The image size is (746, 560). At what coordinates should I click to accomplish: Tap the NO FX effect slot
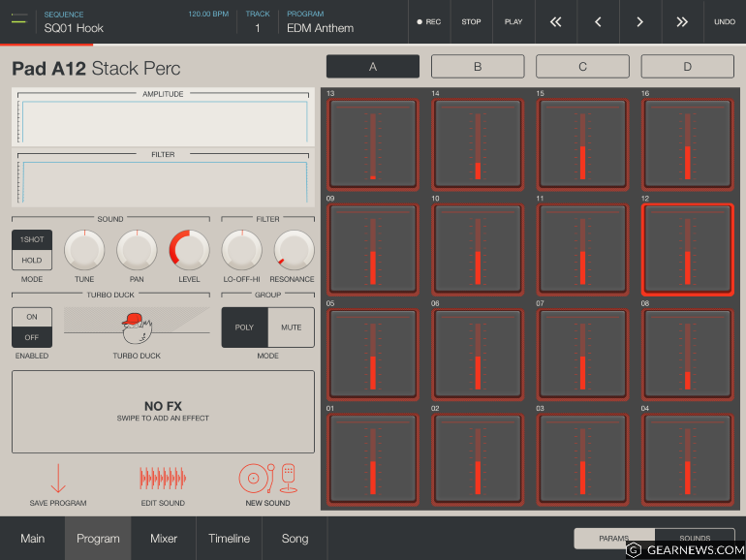tap(163, 412)
